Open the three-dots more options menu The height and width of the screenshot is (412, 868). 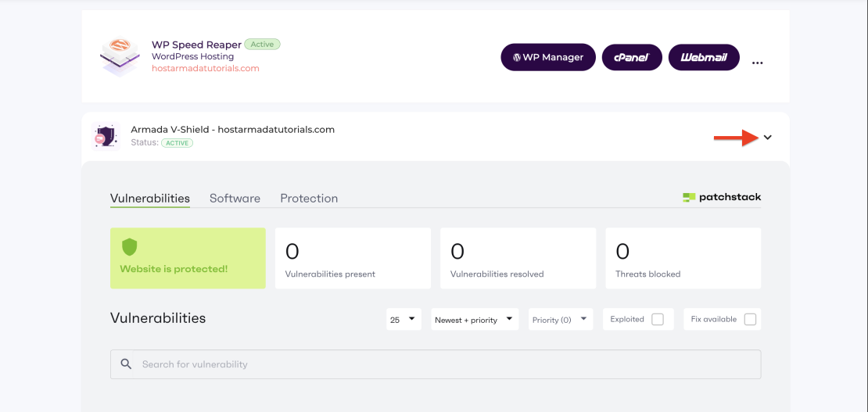tap(757, 63)
